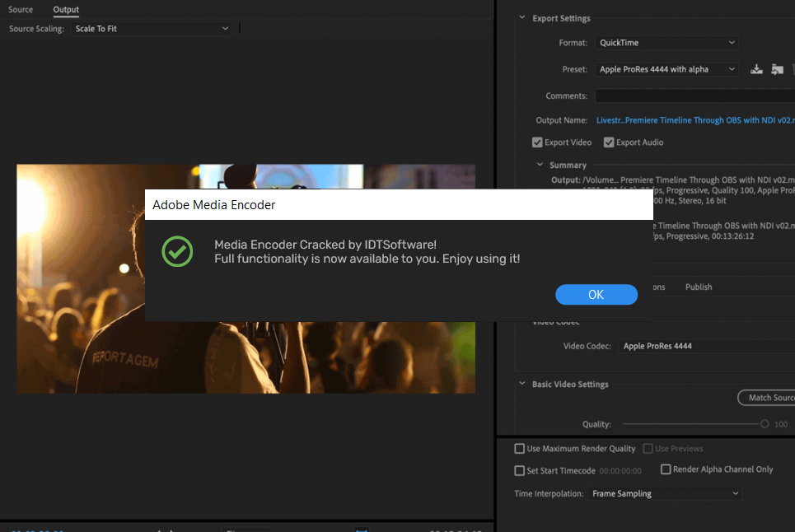Switch to the Output tab
The height and width of the screenshot is (532, 795).
coord(66,10)
